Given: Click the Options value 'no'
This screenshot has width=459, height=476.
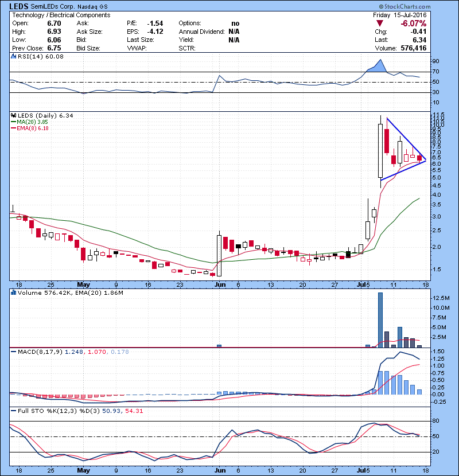Looking at the screenshot, I should tap(235, 24).
